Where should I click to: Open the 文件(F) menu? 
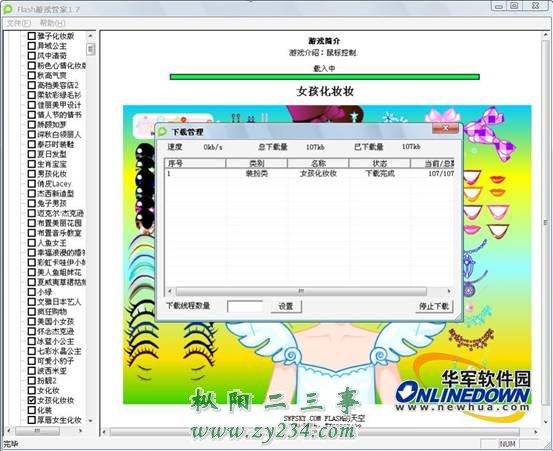pos(19,23)
